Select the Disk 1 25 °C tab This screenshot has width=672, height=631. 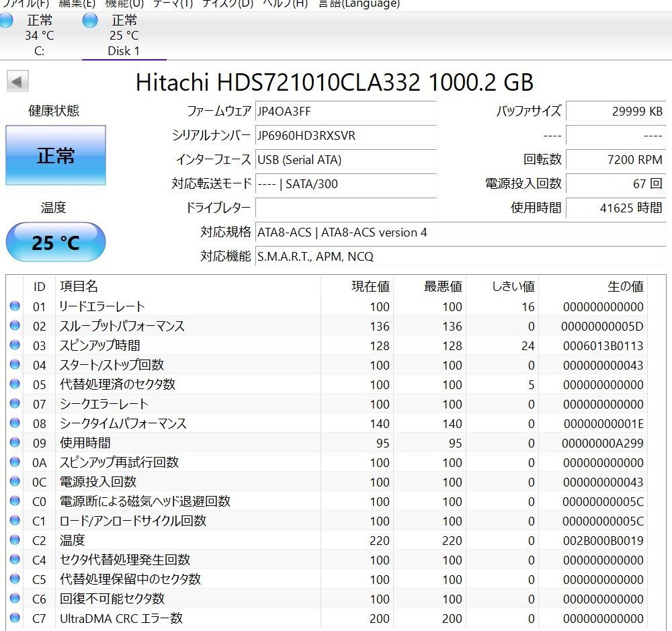click(124, 36)
